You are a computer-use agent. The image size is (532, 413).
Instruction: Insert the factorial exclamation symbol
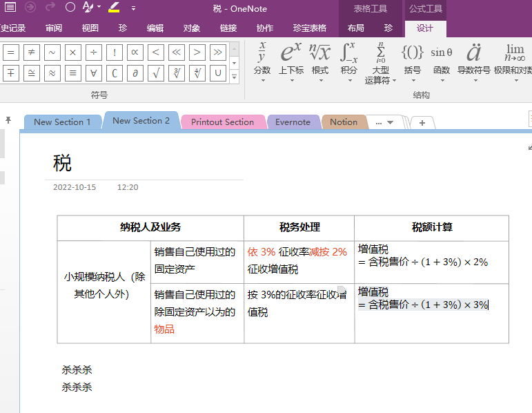[115, 52]
